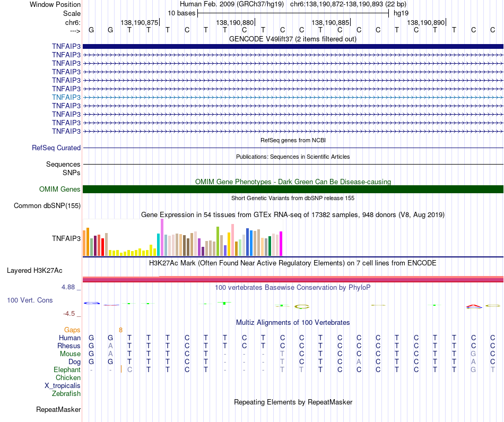Viewport: 504px width, 422px height.
Task: Select the tall violet GTEx expression bar
Action: [x=162, y=237]
